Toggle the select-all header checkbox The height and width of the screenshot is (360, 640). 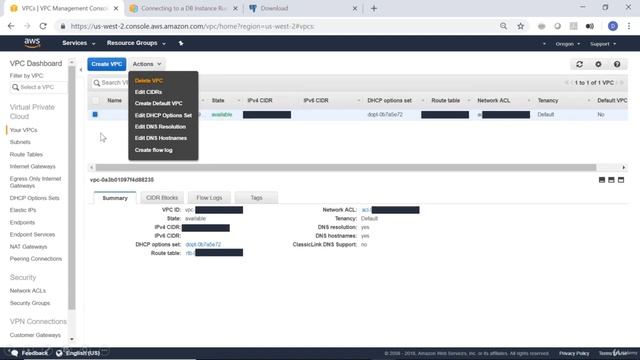[x=95, y=100]
